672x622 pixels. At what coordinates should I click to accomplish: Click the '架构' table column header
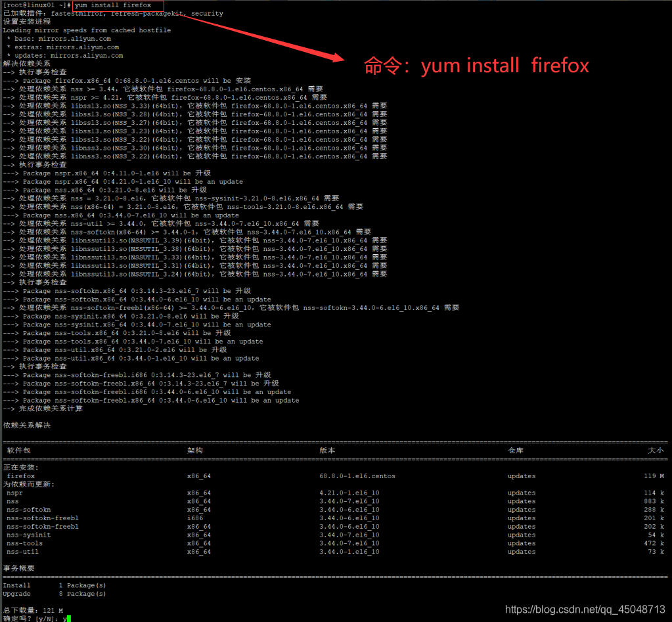pyautogui.click(x=195, y=450)
